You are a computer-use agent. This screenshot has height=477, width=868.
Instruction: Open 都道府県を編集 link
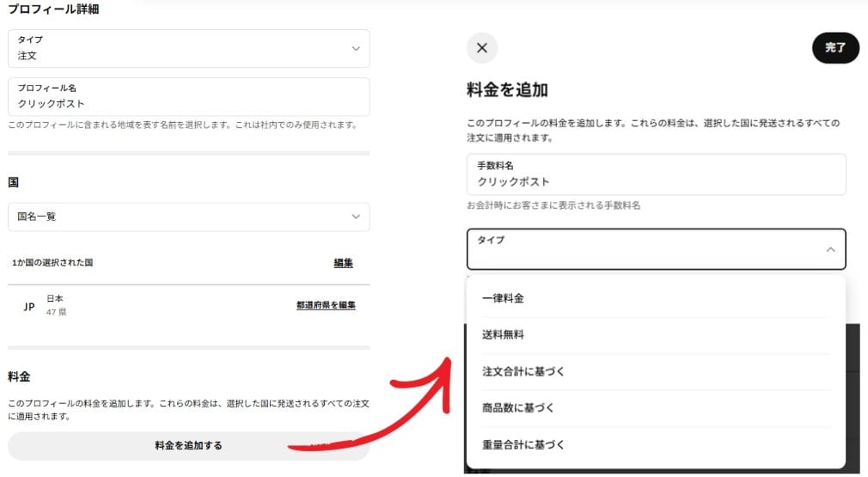326,305
